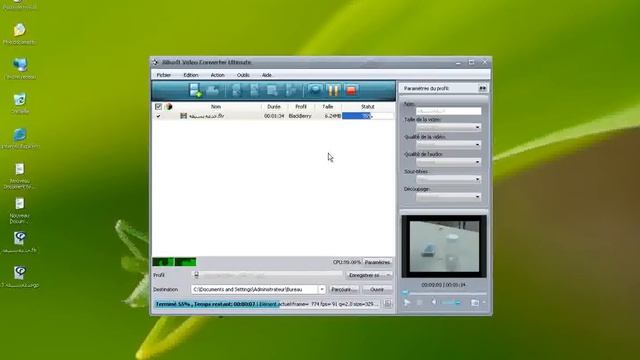
Task: Click the Play button under preview
Action: click(x=407, y=302)
